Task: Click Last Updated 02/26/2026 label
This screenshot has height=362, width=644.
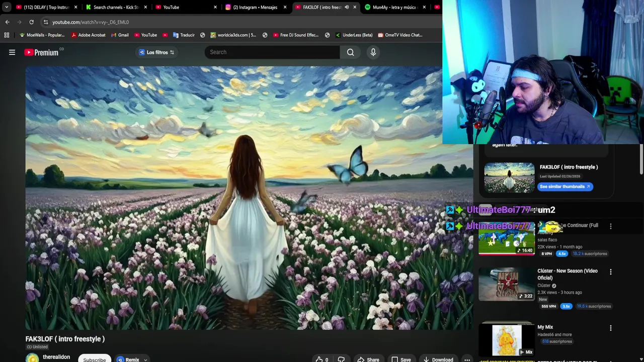Action: [560, 176]
